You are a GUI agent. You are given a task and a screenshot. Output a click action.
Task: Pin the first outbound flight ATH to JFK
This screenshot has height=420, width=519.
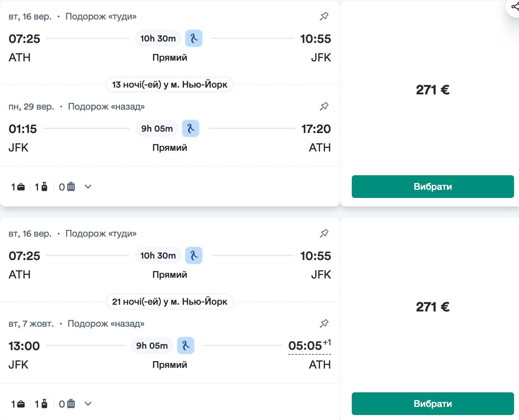coord(324,16)
